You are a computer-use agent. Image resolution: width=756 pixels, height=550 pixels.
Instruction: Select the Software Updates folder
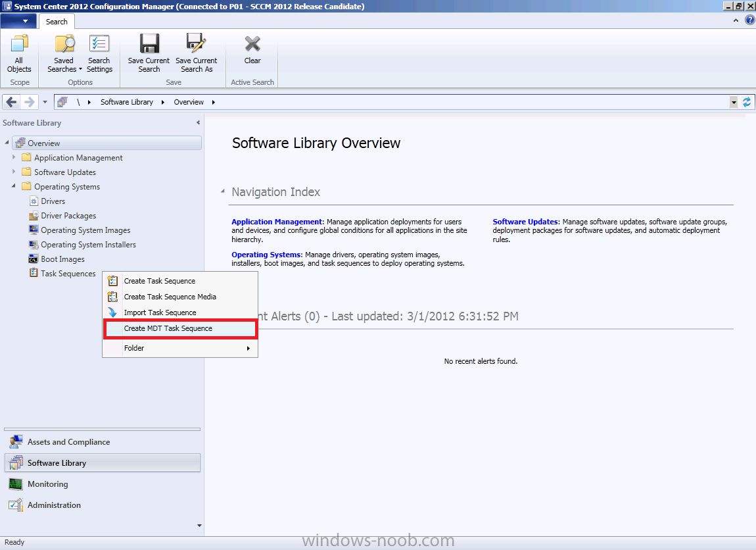pos(59,172)
